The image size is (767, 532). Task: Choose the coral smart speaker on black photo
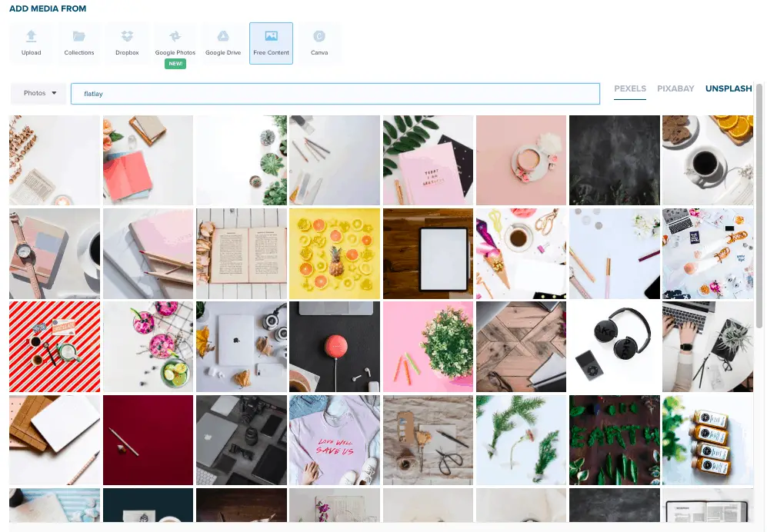pos(335,347)
